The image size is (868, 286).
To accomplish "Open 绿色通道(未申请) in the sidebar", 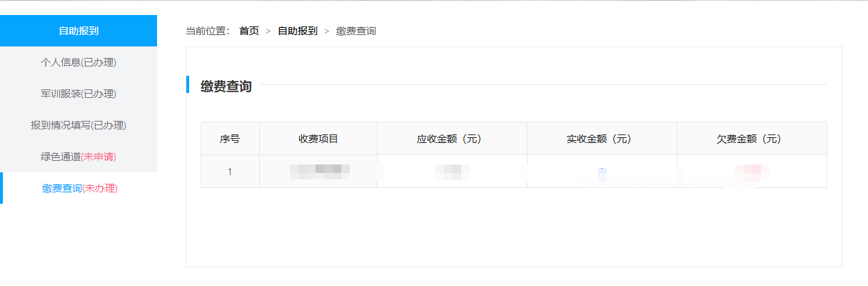I will click(79, 157).
